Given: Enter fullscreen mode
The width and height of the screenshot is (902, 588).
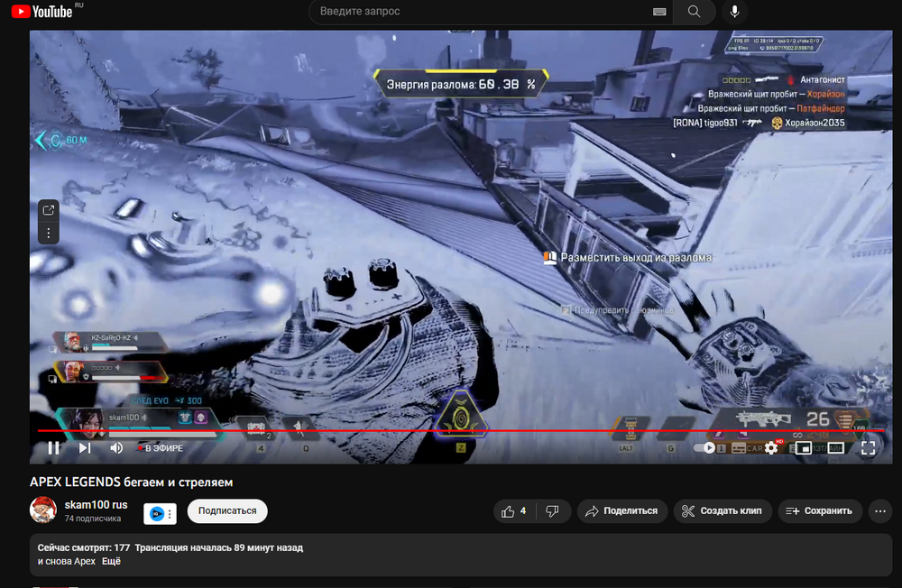Looking at the screenshot, I should 868,447.
